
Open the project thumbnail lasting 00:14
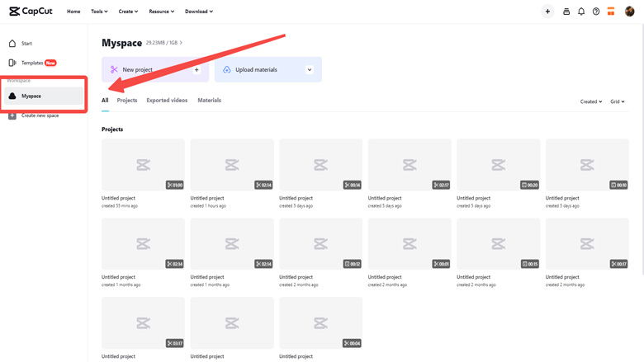321,165
